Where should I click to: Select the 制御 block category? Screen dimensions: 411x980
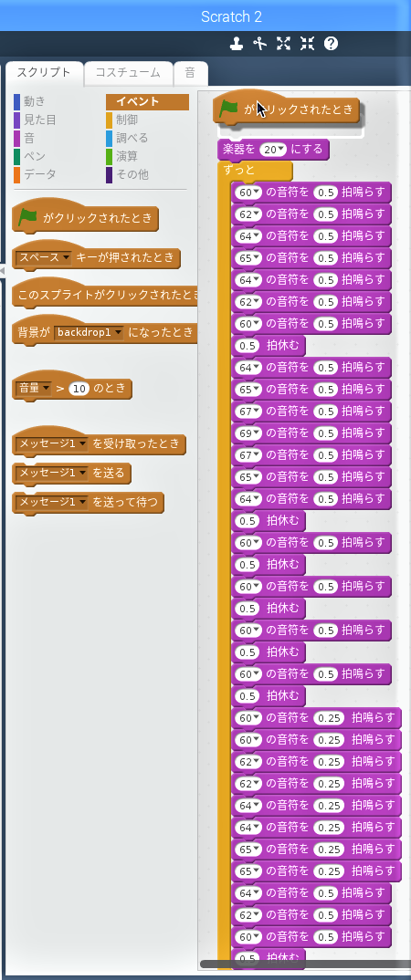127,120
